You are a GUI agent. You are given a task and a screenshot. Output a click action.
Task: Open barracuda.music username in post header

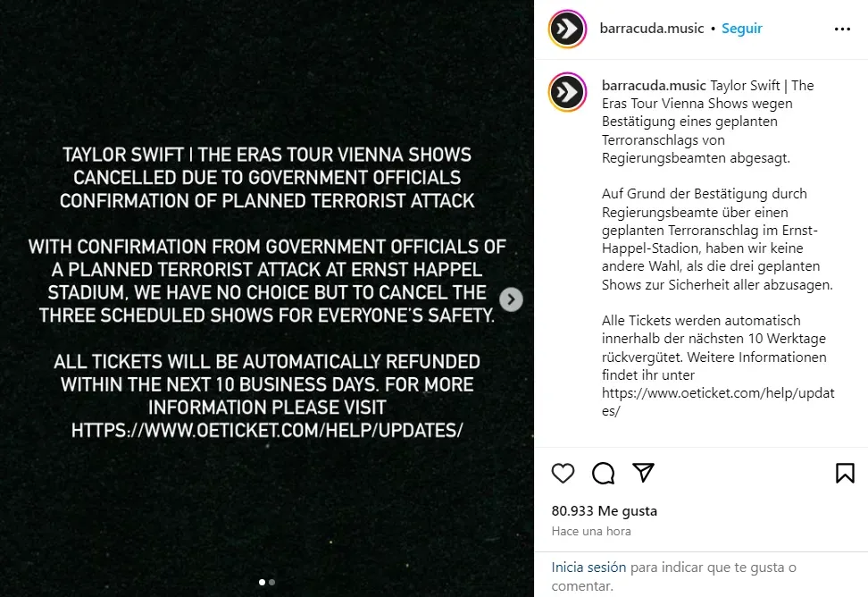[653, 29]
